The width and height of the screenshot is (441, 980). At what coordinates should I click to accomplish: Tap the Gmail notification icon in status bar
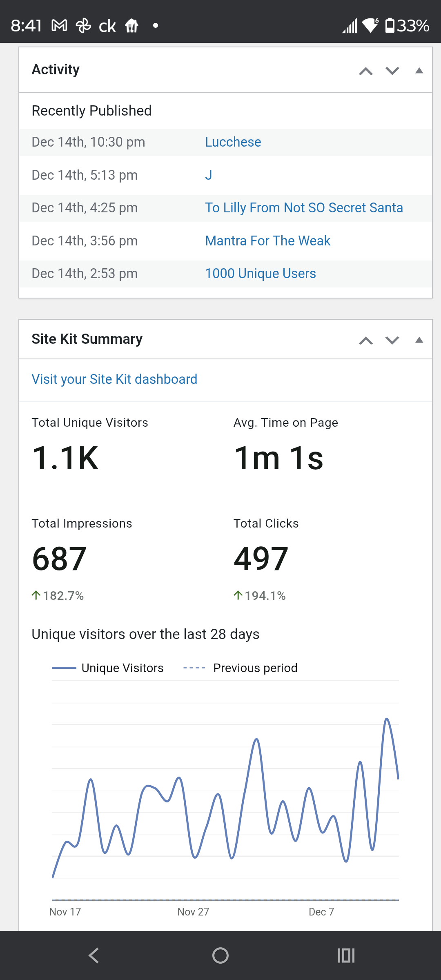(59, 26)
